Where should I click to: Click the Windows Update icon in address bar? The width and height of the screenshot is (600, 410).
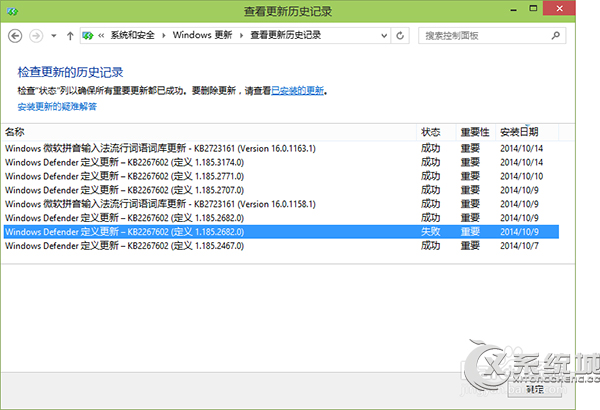pyautogui.click(x=88, y=36)
